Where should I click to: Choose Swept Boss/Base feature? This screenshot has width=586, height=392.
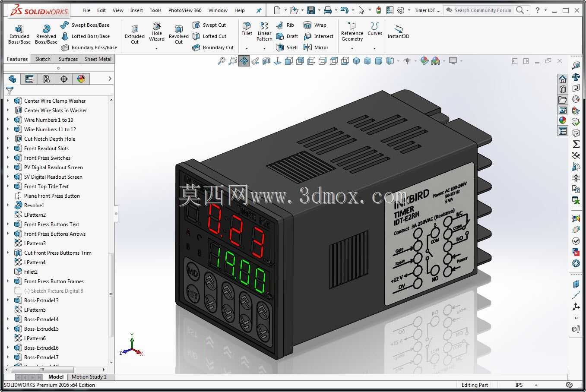pos(85,25)
